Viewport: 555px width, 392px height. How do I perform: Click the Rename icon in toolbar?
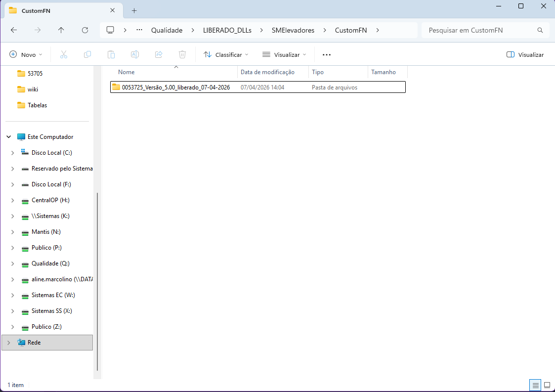click(x=134, y=54)
